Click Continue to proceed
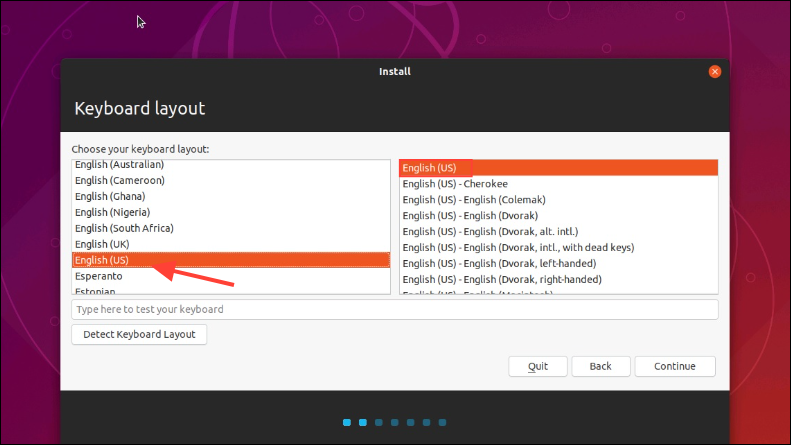Screen dimensions: 791x445 675,366
